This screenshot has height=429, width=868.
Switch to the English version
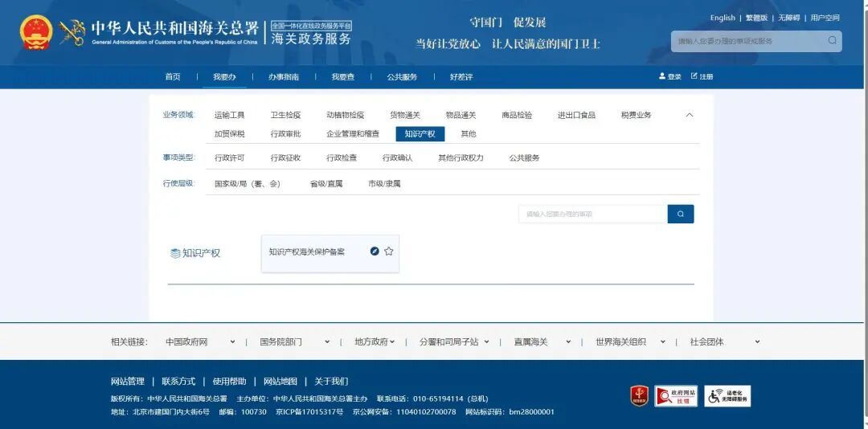pos(723,18)
